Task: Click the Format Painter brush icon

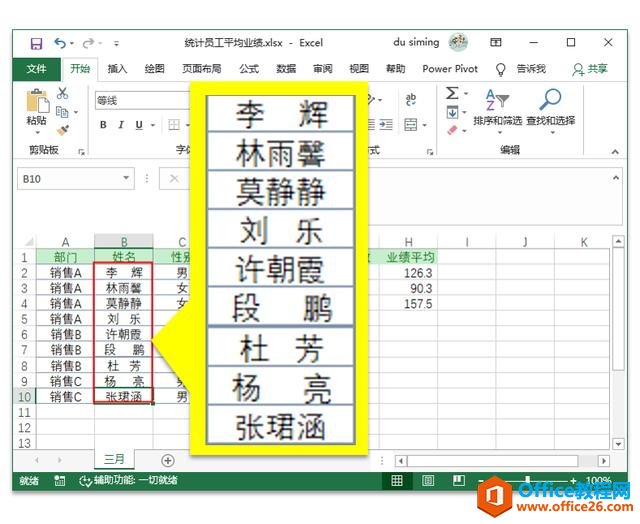Action: [63, 130]
